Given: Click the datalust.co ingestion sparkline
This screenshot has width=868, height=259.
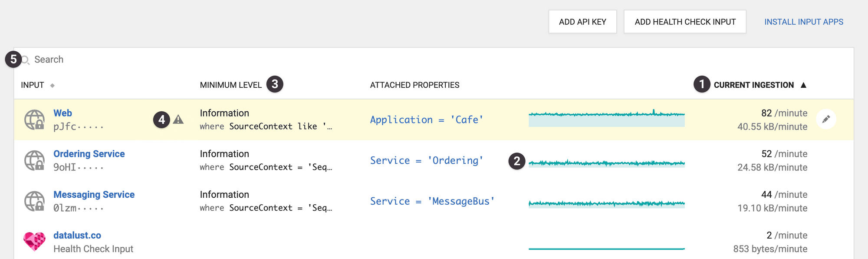Looking at the screenshot, I should click(607, 249).
